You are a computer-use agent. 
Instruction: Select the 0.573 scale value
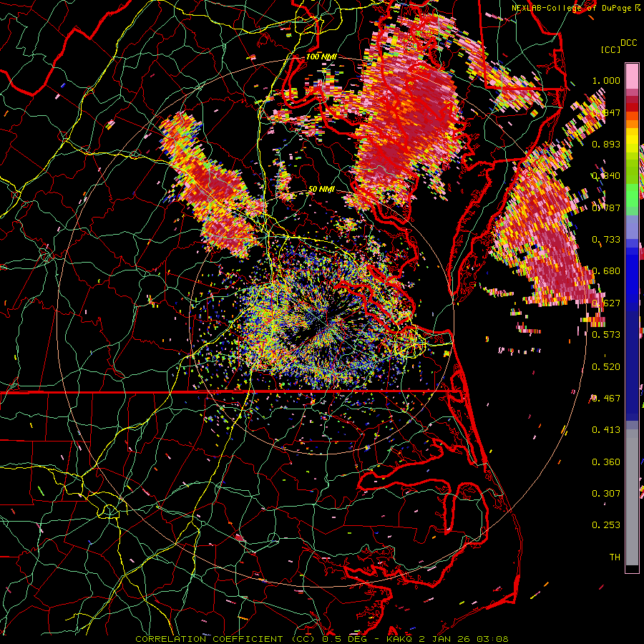[606, 335]
